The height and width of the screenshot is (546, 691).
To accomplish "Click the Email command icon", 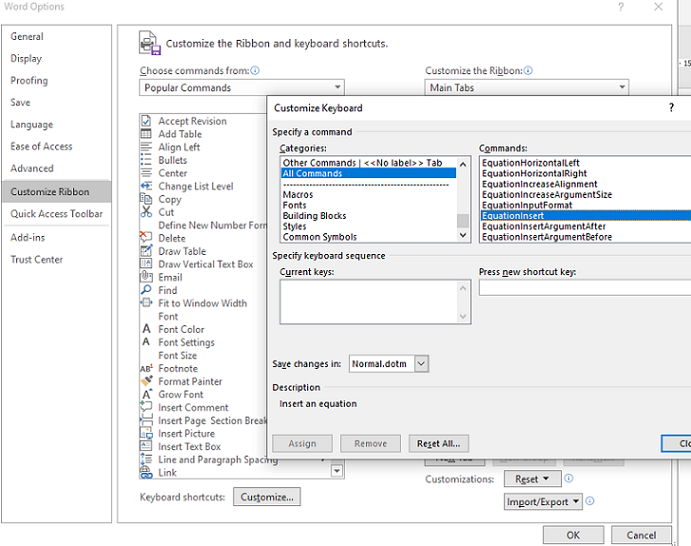I will [x=146, y=277].
